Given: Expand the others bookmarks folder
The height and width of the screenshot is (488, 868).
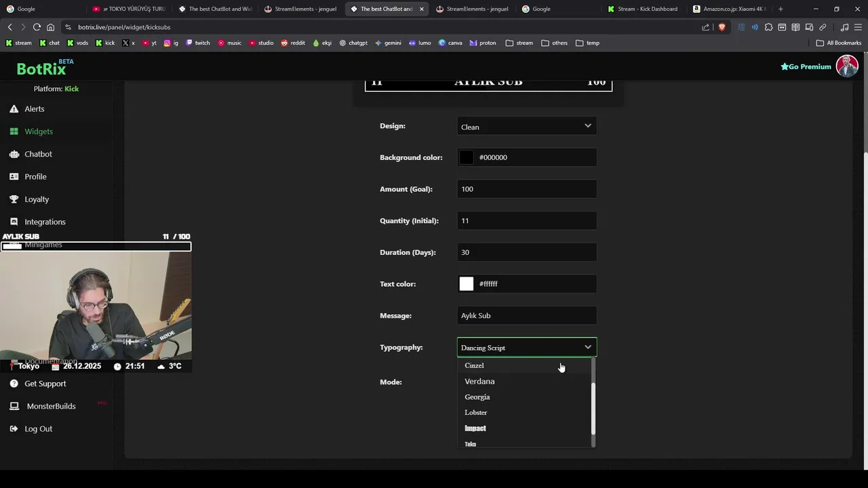Looking at the screenshot, I should pyautogui.click(x=554, y=43).
